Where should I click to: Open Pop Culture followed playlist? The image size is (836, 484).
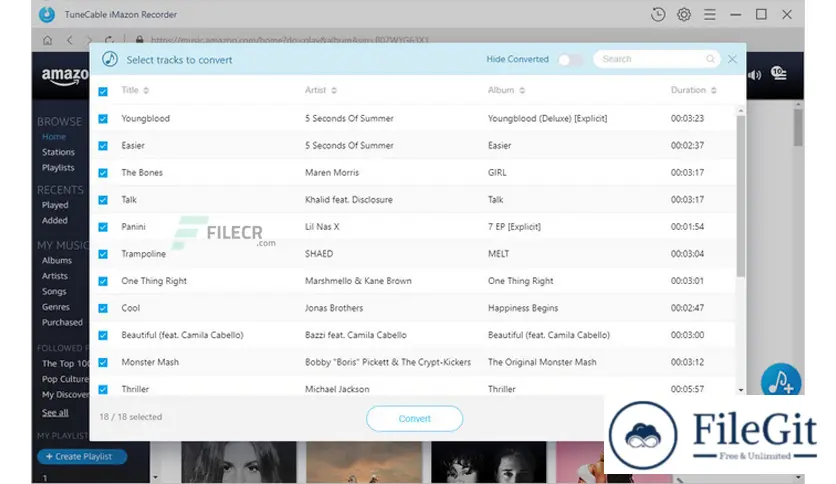coord(66,379)
